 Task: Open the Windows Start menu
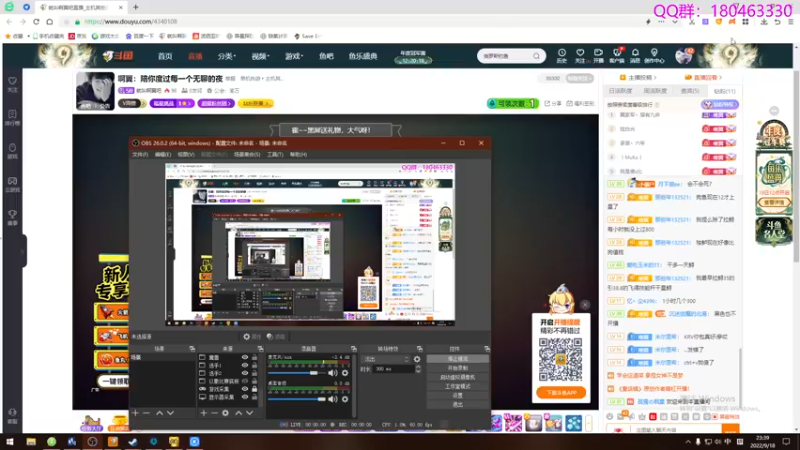coord(10,441)
